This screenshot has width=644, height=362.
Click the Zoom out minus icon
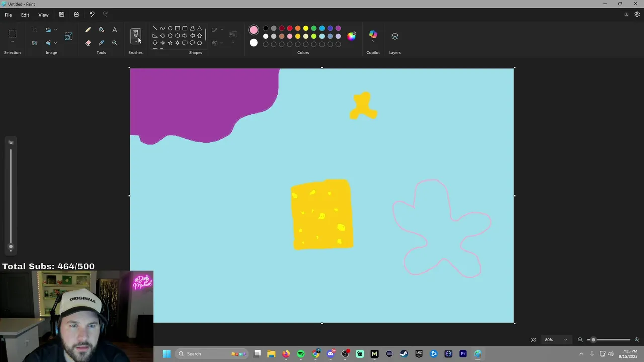pyautogui.click(x=580, y=340)
